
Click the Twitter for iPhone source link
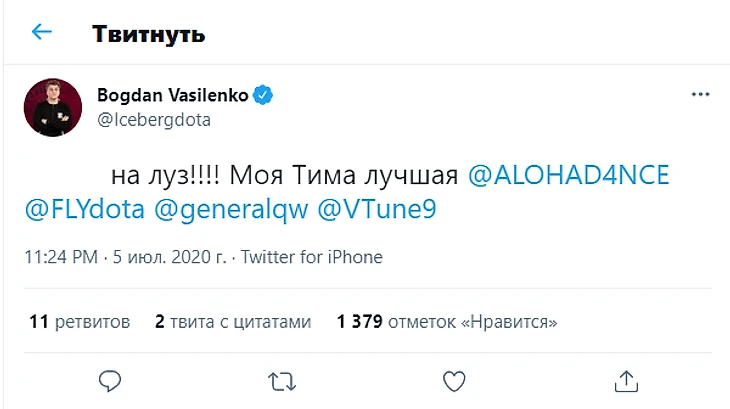pyautogui.click(x=312, y=257)
